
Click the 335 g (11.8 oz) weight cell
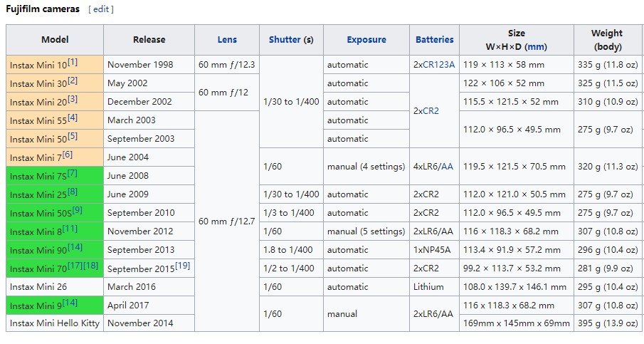(608, 65)
